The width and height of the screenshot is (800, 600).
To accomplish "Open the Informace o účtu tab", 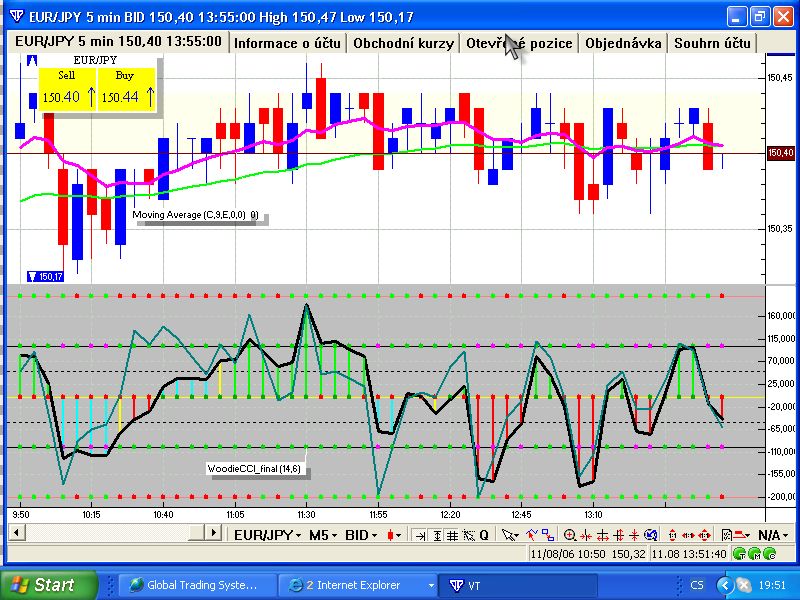I will pyautogui.click(x=287, y=43).
